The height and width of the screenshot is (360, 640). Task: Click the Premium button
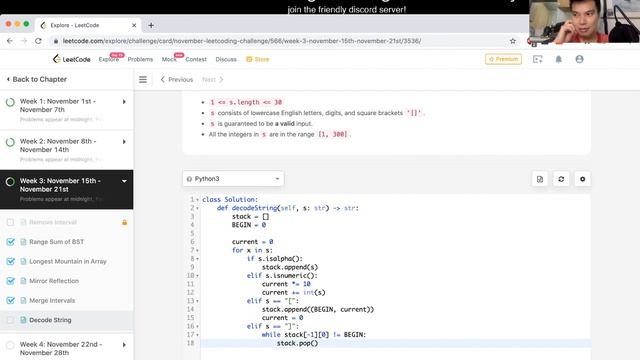[503, 59]
